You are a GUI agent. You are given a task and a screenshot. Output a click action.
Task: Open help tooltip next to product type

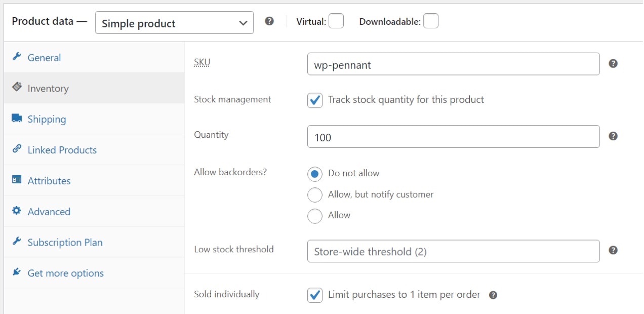tap(269, 21)
